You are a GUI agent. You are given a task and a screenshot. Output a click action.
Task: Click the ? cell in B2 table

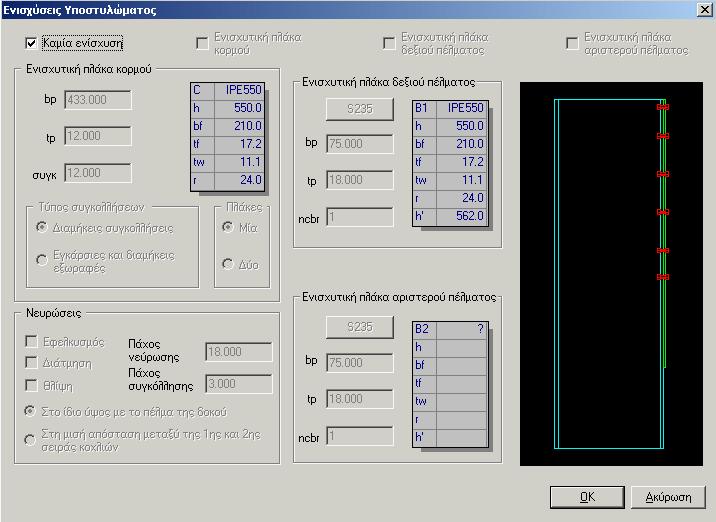coord(462,329)
